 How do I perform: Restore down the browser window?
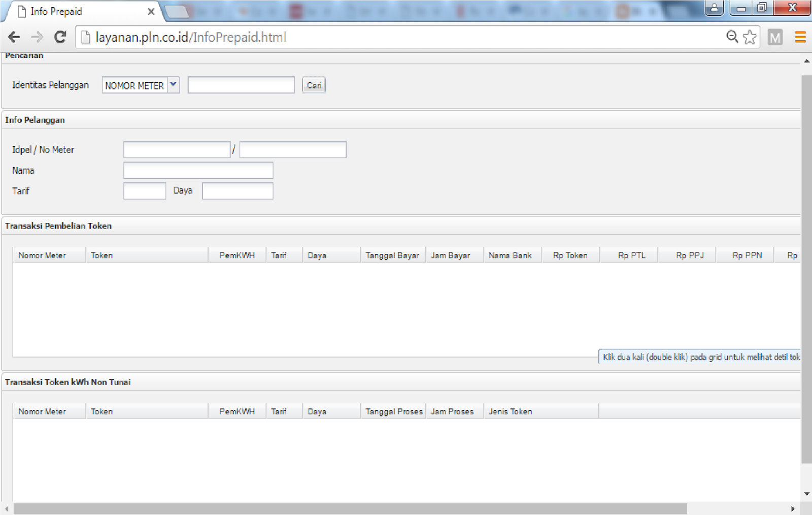[762, 8]
